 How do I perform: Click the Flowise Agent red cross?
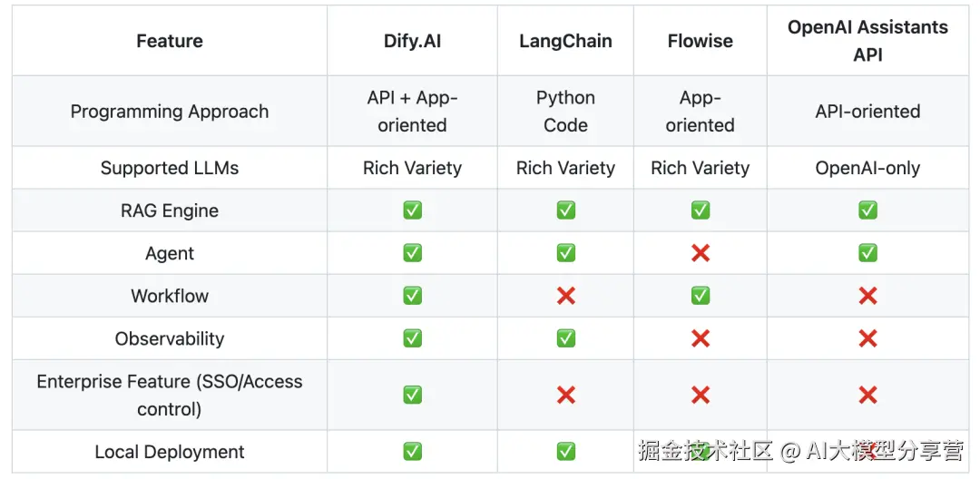coord(700,253)
